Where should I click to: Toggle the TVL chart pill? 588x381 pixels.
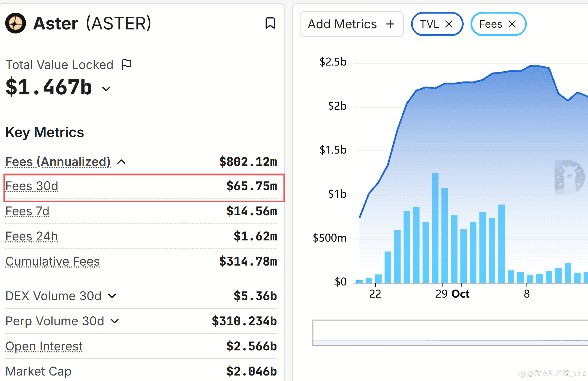(x=429, y=24)
